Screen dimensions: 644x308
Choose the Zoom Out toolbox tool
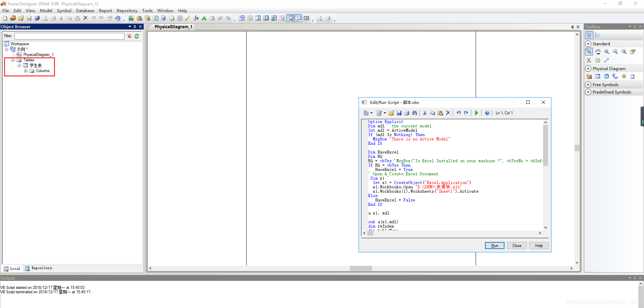pyautogui.click(x=615, y=52)
